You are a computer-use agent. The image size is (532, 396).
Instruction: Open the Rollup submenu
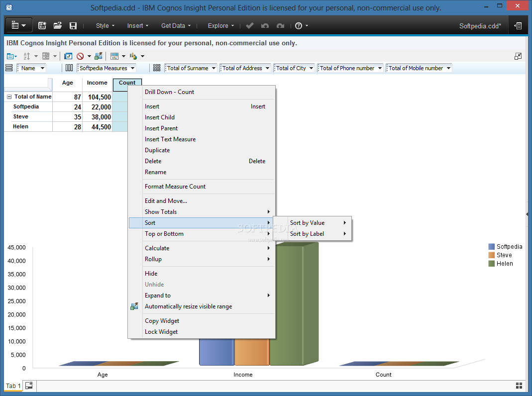pos(202,259)
